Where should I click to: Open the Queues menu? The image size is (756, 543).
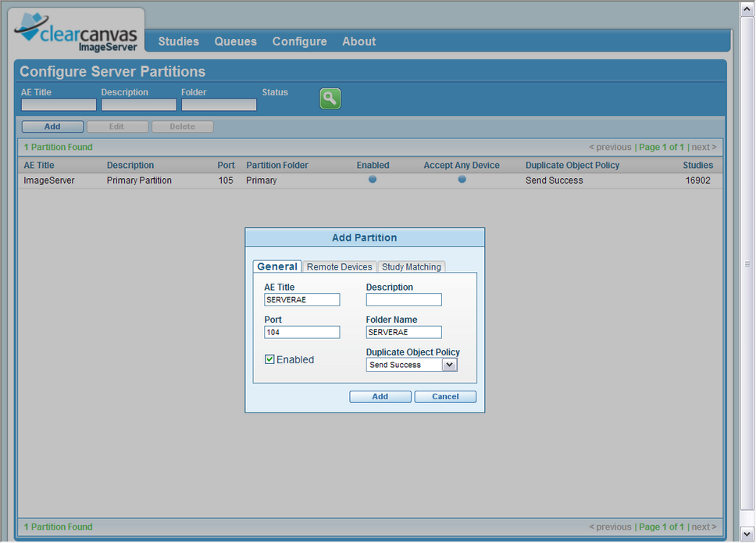pyautogui.click(x=235, y=41)
